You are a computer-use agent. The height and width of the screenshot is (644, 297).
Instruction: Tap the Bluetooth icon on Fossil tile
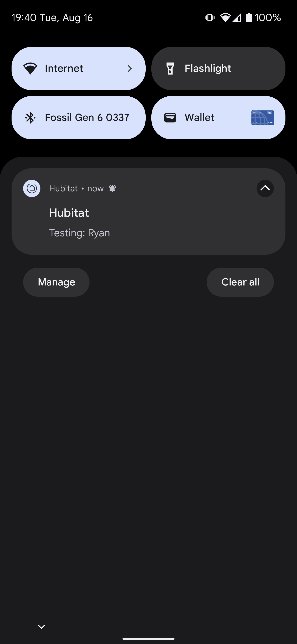click(x=30, y=117)
